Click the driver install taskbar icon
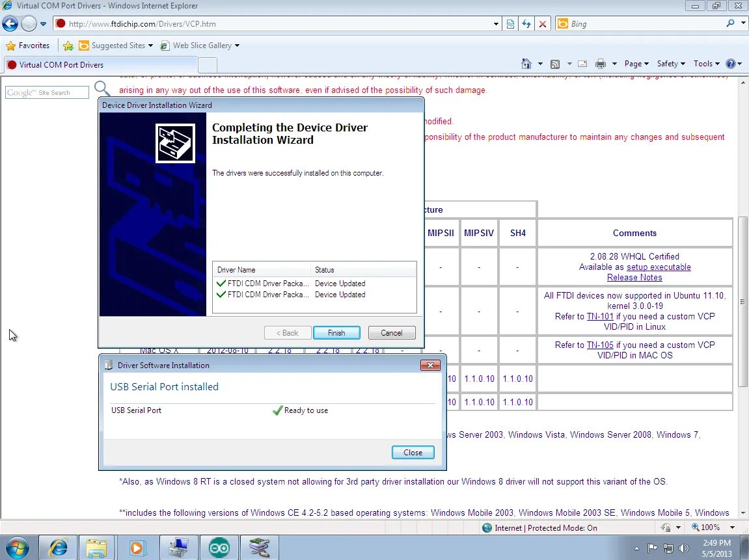 (260, 548)
